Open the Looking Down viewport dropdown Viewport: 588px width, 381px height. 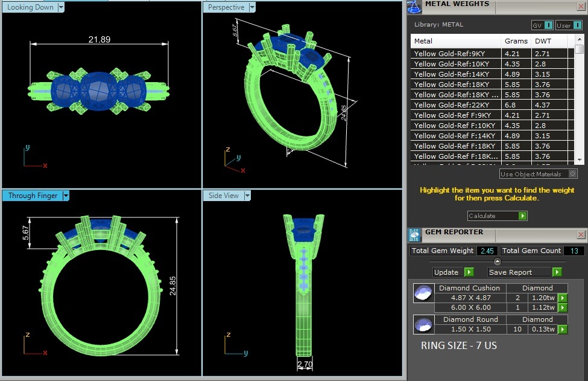(60, 7)
